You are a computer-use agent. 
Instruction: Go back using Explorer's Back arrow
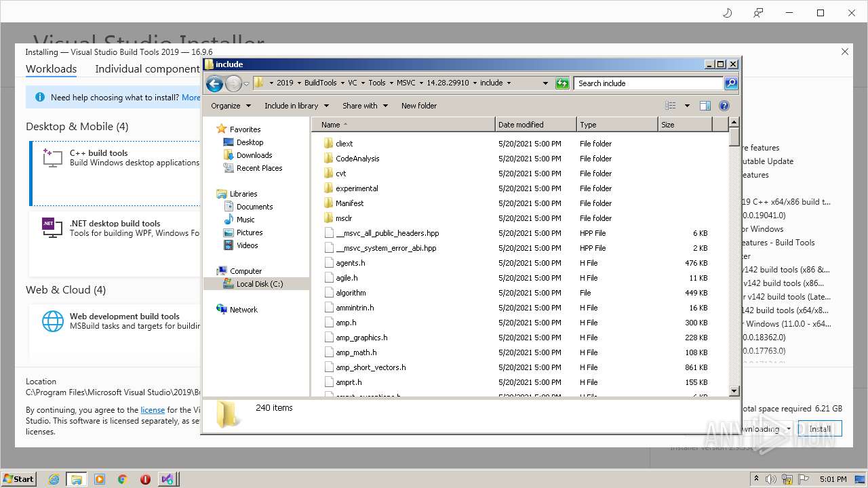tap(214, 83)
